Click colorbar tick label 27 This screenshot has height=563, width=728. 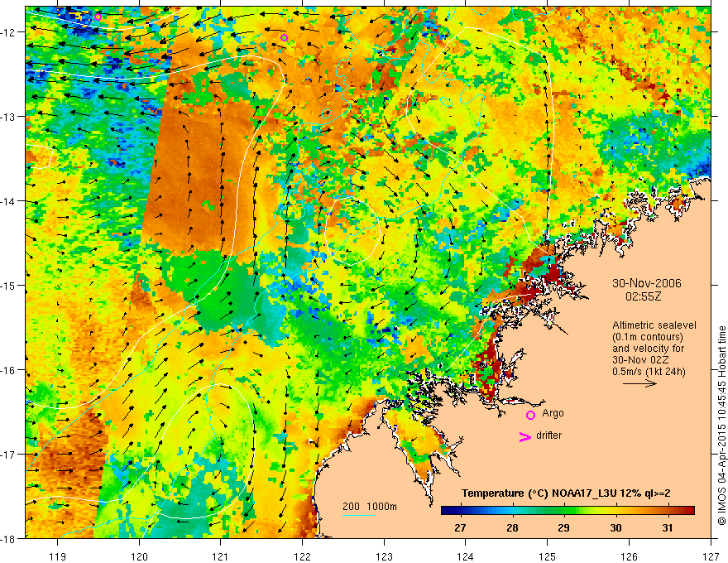[460, 528]
